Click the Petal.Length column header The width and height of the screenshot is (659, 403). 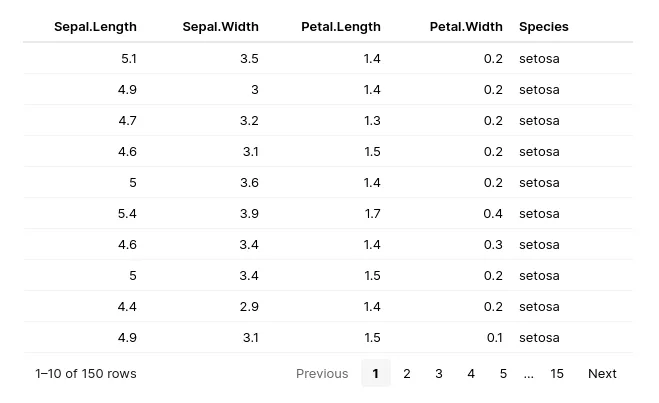pyautogui.click(x=340, y=27)
